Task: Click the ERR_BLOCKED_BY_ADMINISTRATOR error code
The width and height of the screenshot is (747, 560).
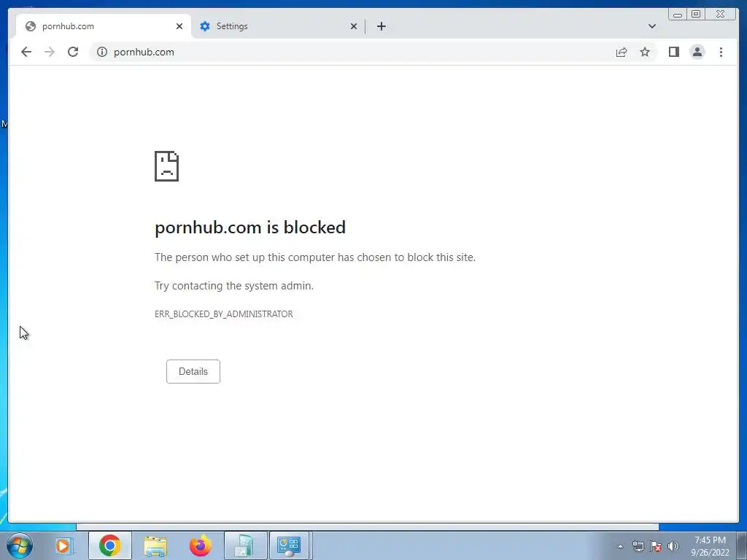Action: coord(223,314)
